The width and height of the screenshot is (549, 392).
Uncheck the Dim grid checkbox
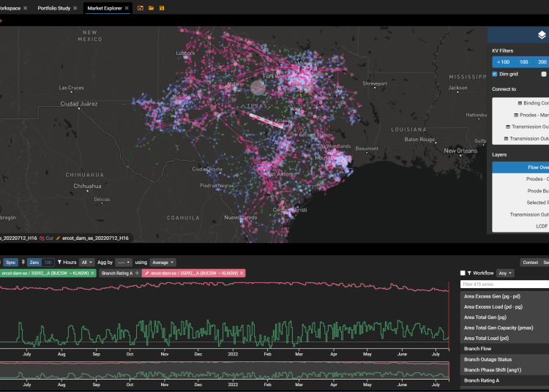pos(495,74)
